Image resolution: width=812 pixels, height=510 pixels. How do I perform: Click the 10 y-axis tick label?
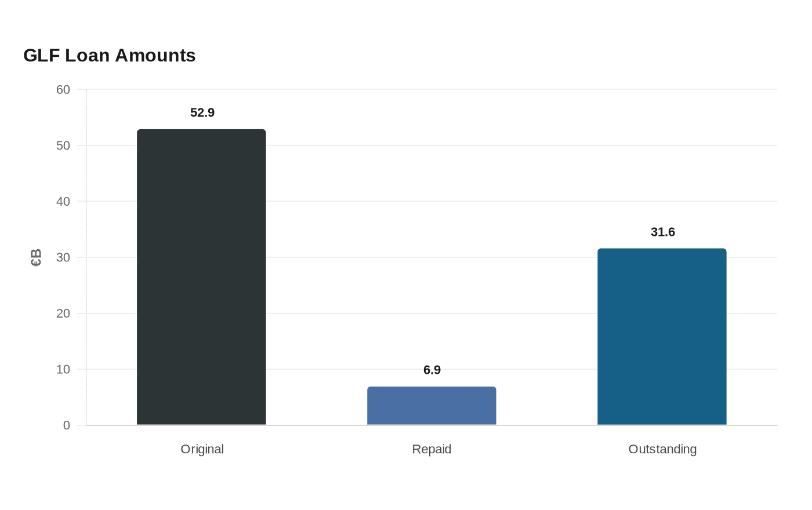63,369
